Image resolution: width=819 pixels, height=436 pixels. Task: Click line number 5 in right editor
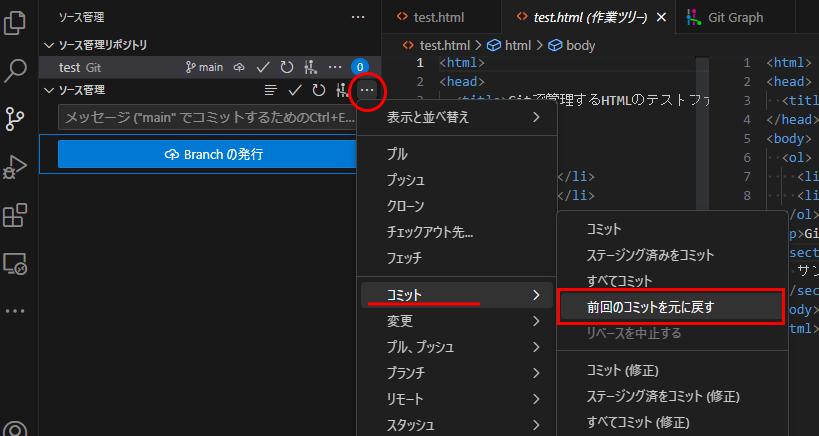pyautogui.click(x=747, y=139)
